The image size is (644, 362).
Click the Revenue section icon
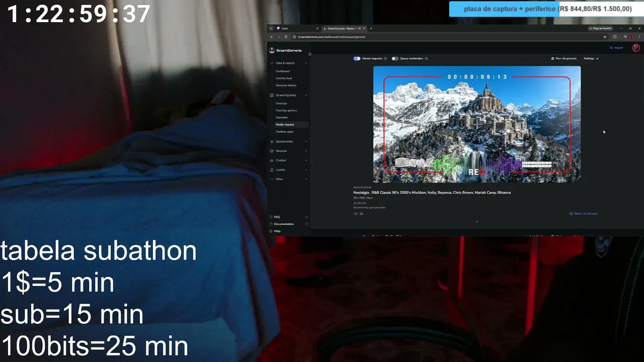click(272, 151)
